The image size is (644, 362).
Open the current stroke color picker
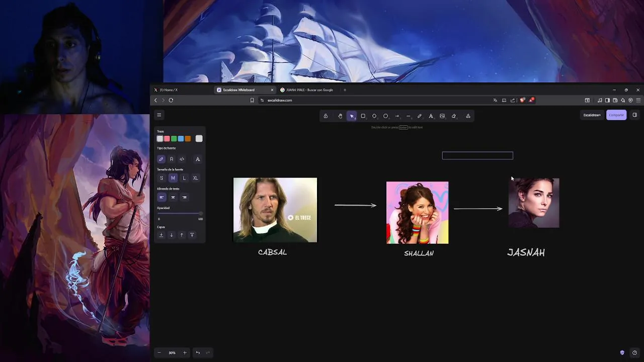pyautogui.click(x=199, y=139)
